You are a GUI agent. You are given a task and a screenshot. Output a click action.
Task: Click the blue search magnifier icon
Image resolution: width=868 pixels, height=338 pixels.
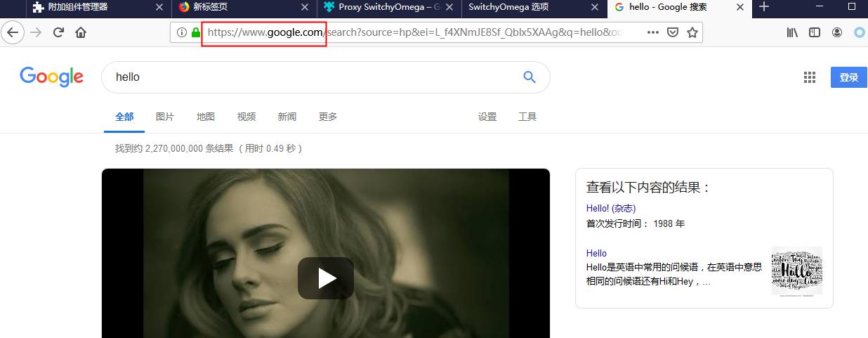pyautogui.click(x=530, y=77)
